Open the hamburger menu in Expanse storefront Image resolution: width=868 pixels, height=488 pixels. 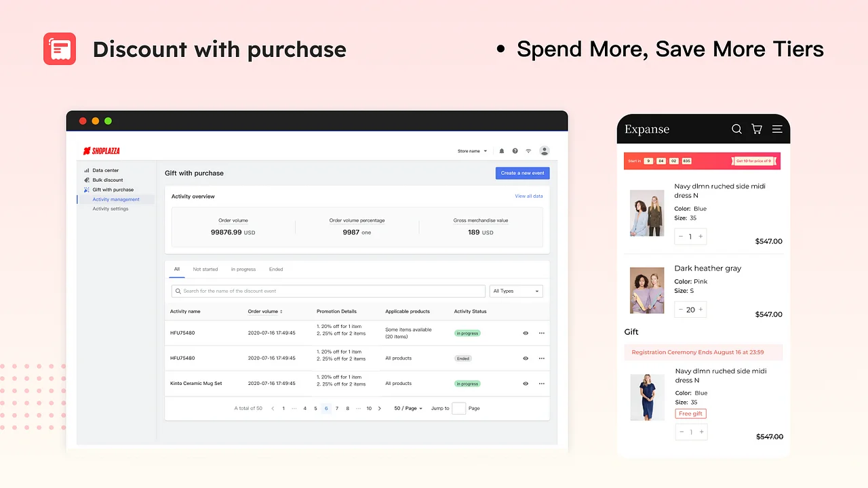776,129
